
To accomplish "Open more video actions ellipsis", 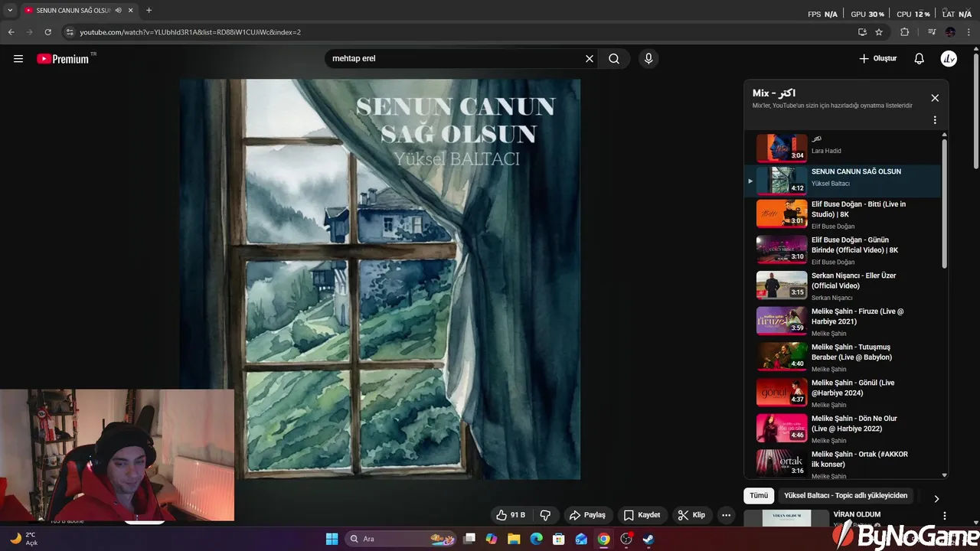I will 726,515.
